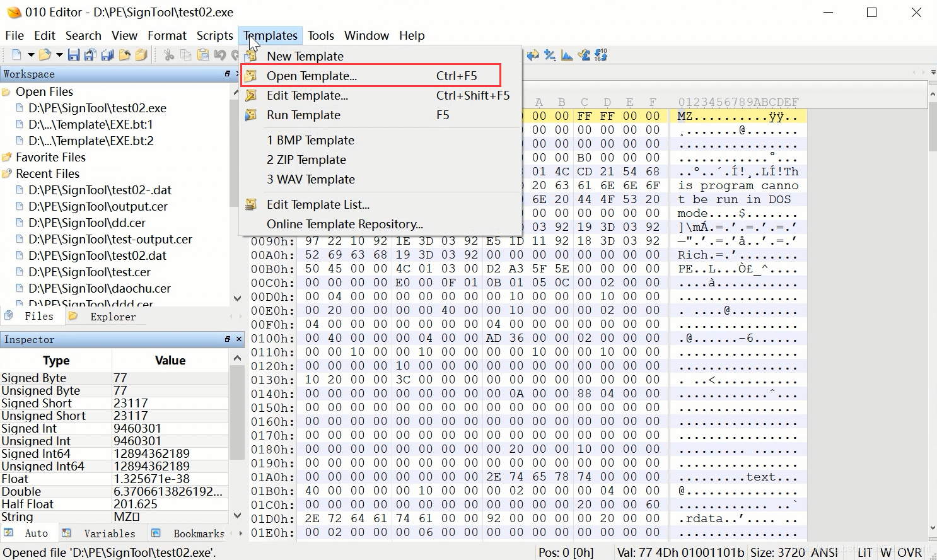937x560 pixels.
Task: Click the Half Float value 201.625
Action: click(135, 504)
